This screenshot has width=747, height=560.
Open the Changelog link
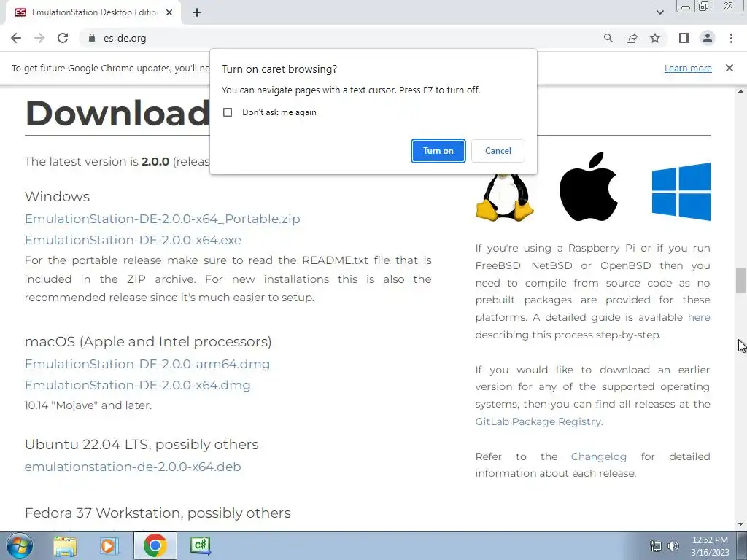[x=598, y=456]
